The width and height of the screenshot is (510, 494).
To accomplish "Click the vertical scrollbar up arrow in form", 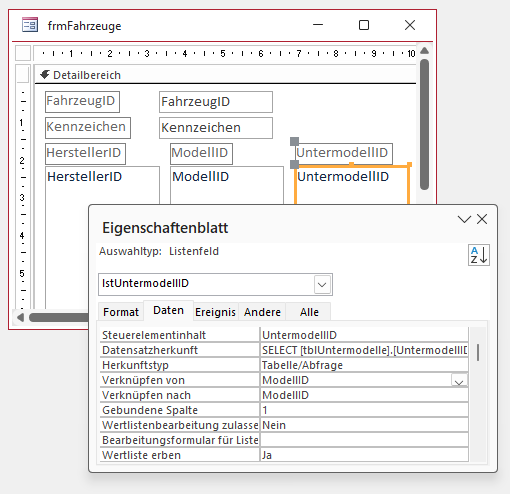I will coord(424,51).
